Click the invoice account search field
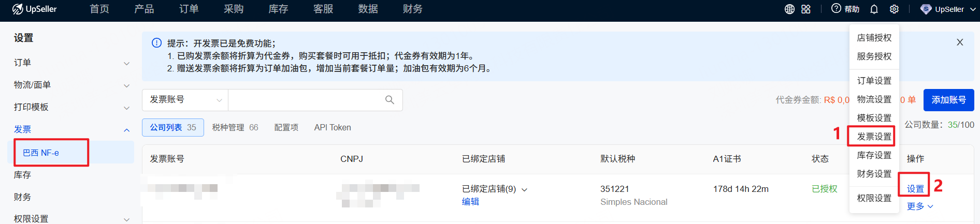 coord(306,100)
